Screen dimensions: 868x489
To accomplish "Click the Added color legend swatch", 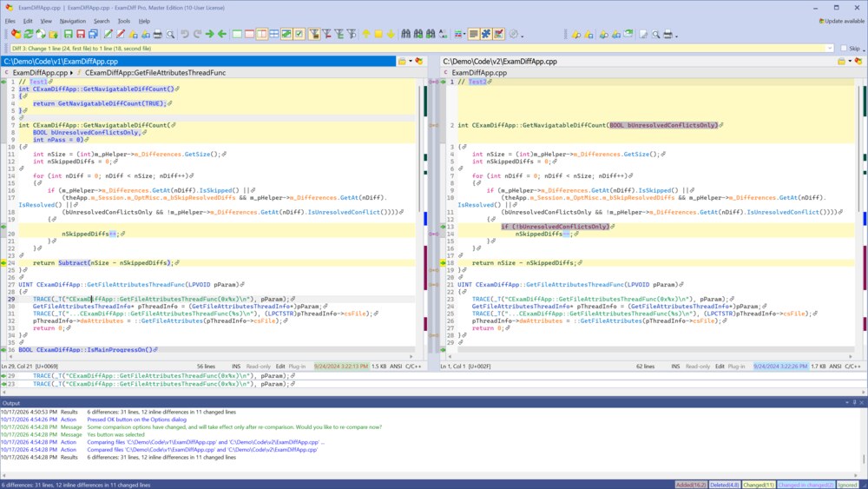I will pos(690,485).
